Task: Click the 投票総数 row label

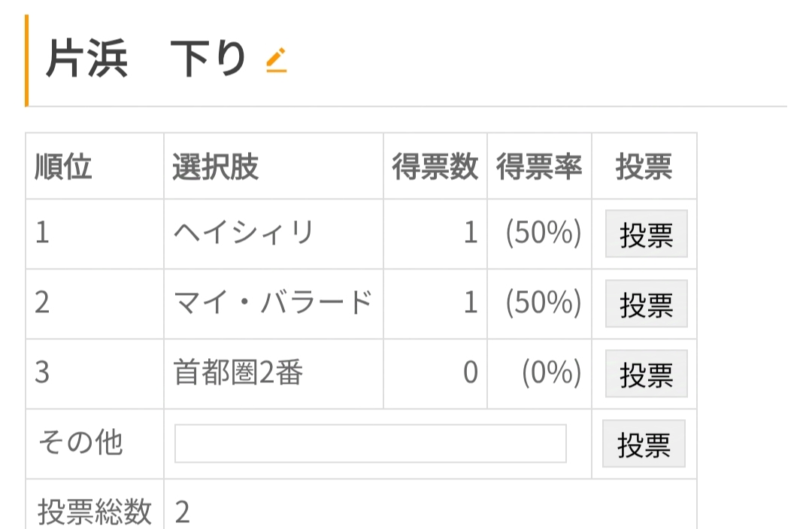Action: (94, 512)
